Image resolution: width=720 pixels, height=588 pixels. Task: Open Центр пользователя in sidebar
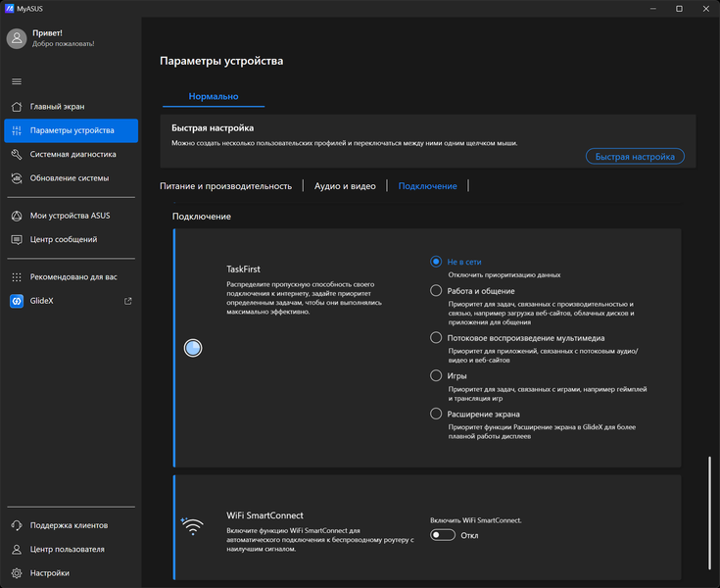pos(67,549)
